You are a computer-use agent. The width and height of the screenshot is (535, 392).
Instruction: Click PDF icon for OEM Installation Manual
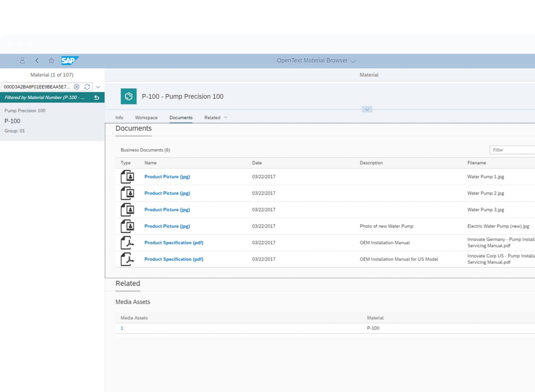[127, 243]
